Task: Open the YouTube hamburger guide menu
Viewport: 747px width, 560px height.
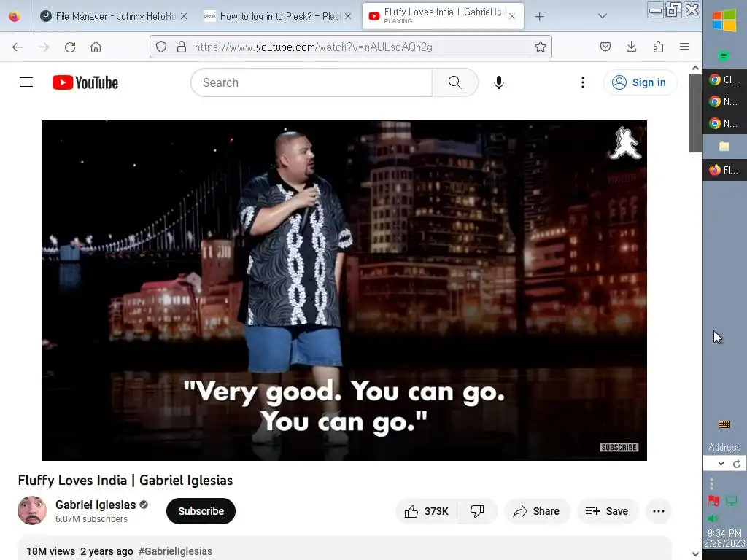Action: tap(26, 82)
